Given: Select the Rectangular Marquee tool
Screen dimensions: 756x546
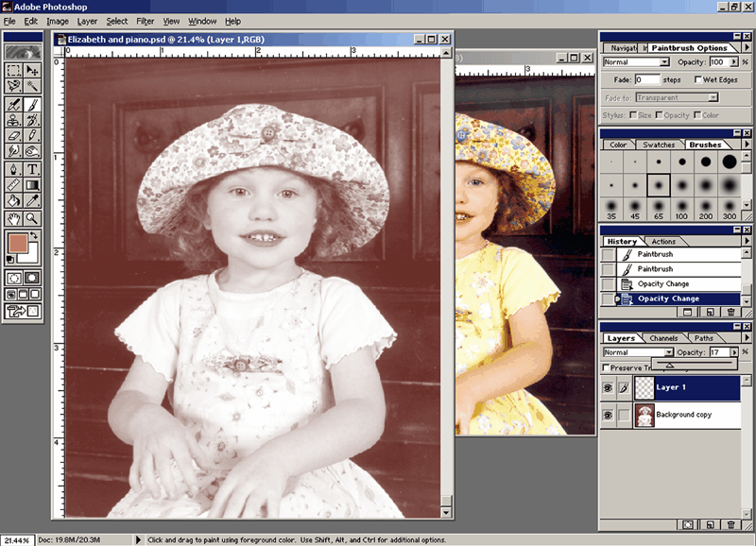Looking at the screenshot, I should [13, 70].
